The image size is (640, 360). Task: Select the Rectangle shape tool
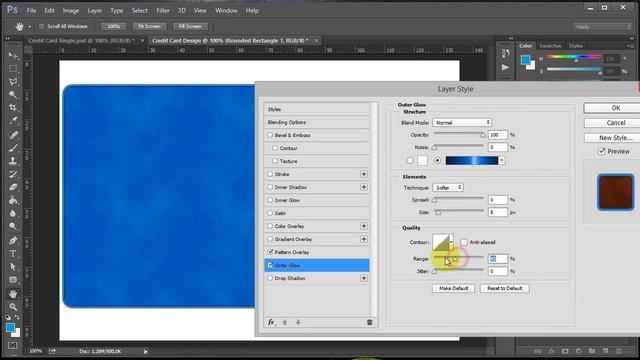(x=13, y=280)
